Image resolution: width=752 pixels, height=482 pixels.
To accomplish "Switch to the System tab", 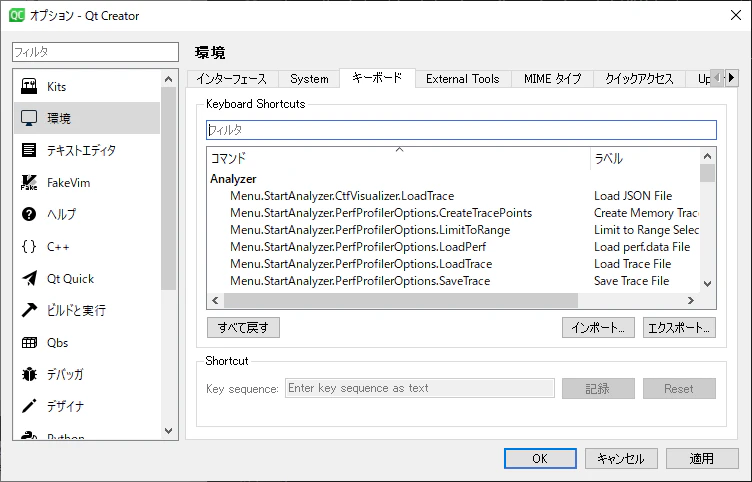I will (x=309, y=79).
